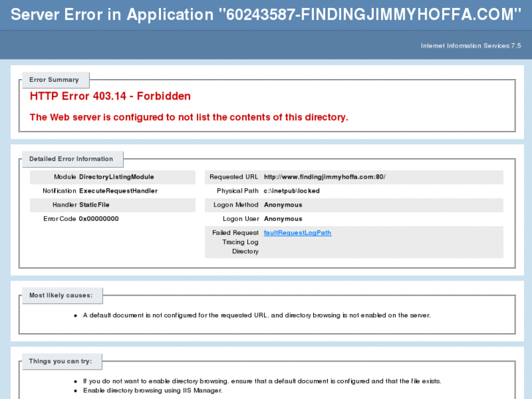The width and height of the screenshot is (532, 399).
Task: Click the DirectoryListingModule module value
Action: (116, 177)
